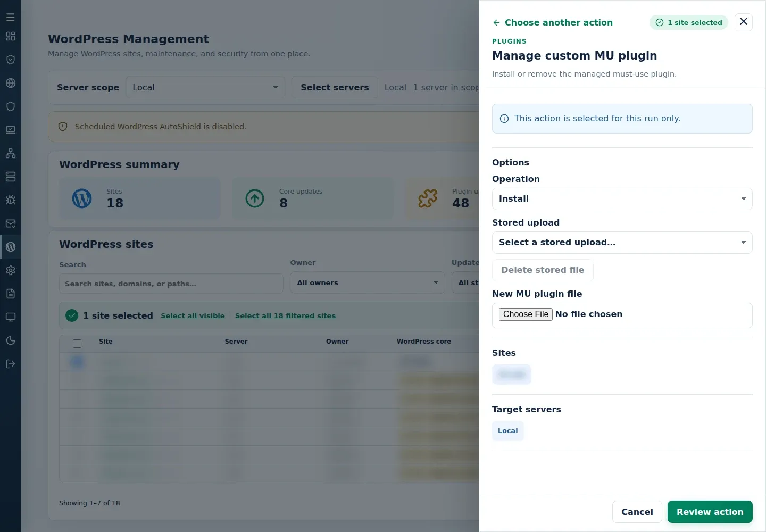This screenshot has width=766, height=532.
Task: Open the server stack icon in sidebar
Action: [x=11, y=177]
